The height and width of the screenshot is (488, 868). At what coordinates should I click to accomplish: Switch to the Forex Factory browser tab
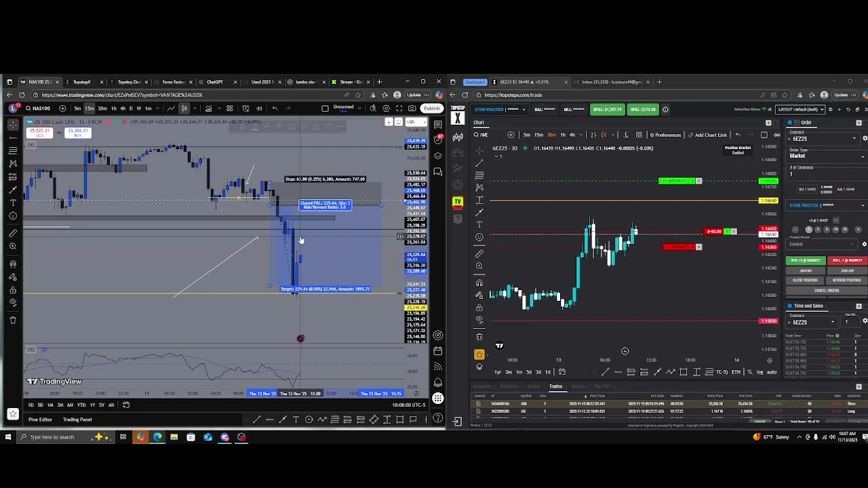[174, 82]
